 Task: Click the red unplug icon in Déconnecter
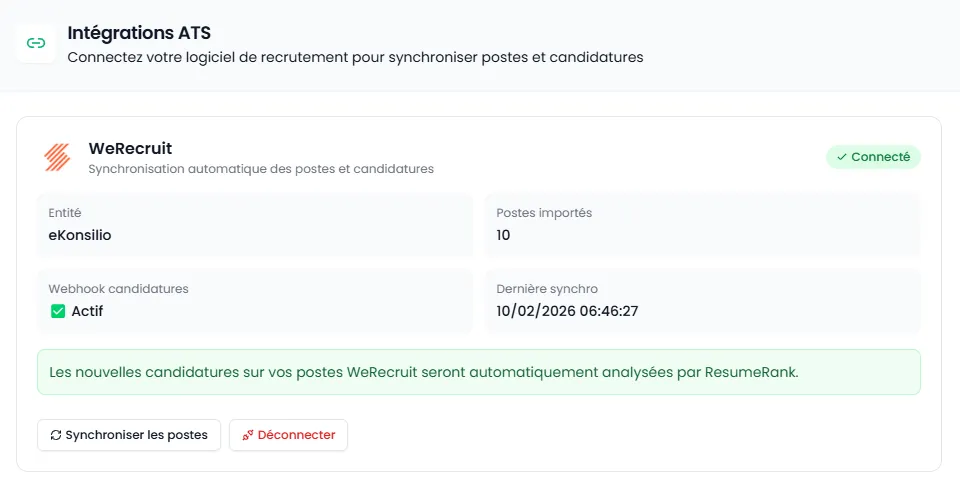[248, 435]
